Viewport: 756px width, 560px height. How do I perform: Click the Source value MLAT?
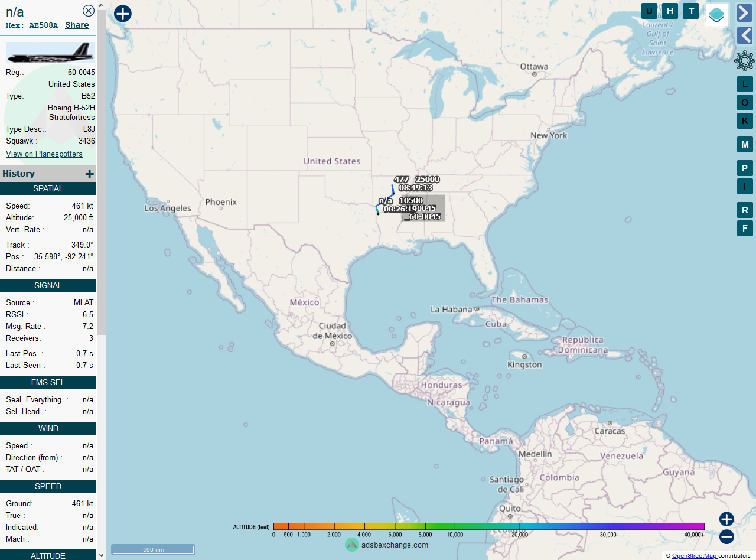pyautogui.click(x=83, y=303)
